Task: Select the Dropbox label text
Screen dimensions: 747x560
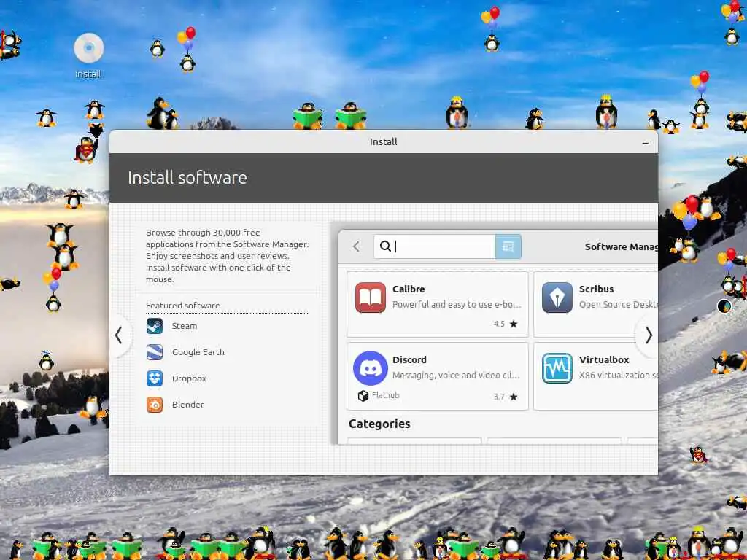Action: (189, 378)
